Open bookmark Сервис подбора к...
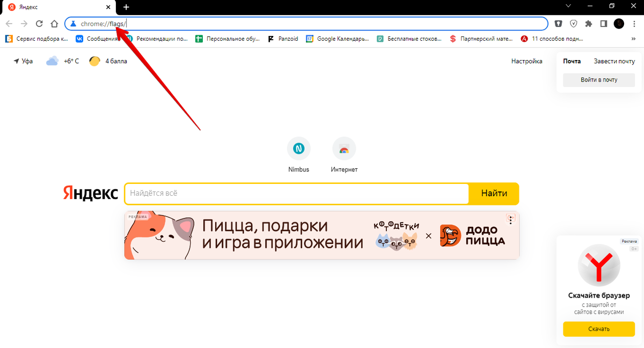The image size is (644, 348). pyautogui.click(x=37, y=39)
